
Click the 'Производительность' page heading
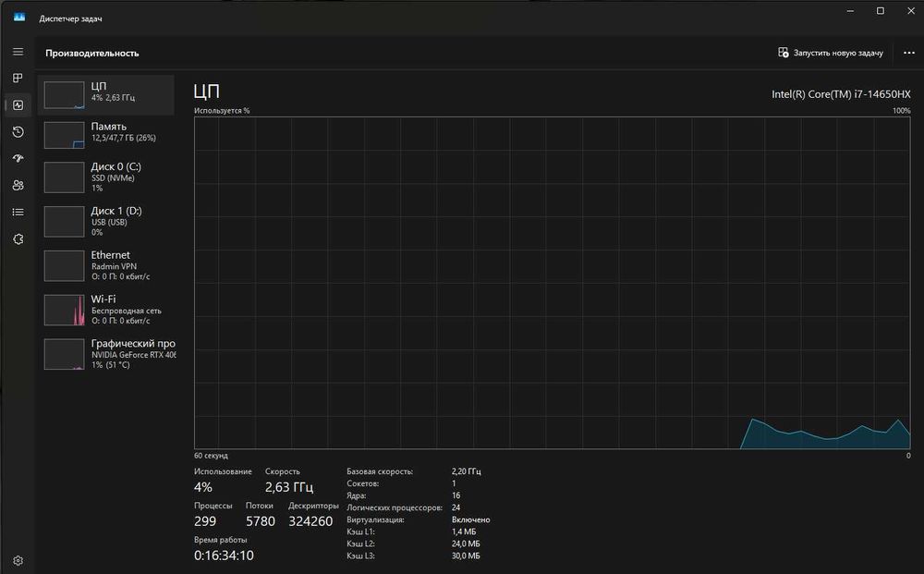91,53
